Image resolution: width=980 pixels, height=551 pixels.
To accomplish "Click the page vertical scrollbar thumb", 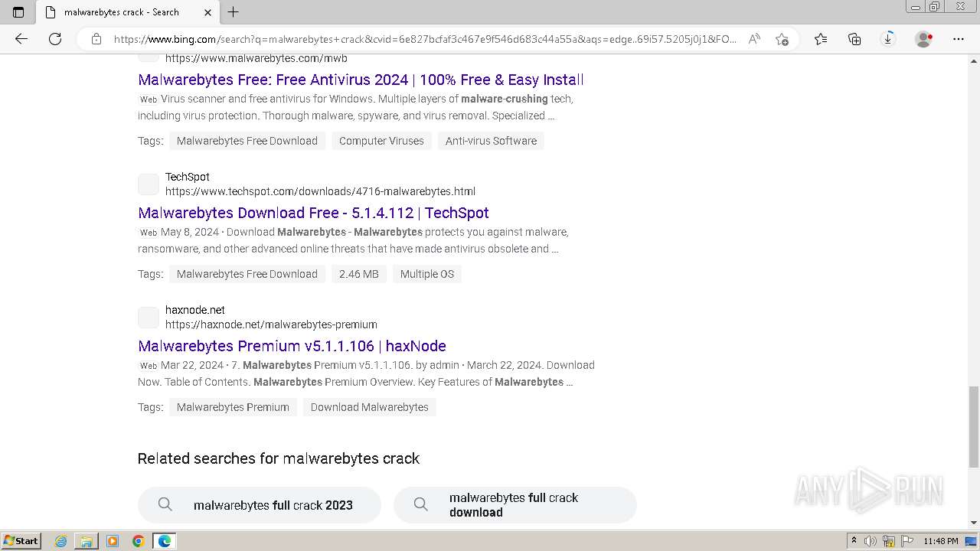I will [x=974, y=426].
